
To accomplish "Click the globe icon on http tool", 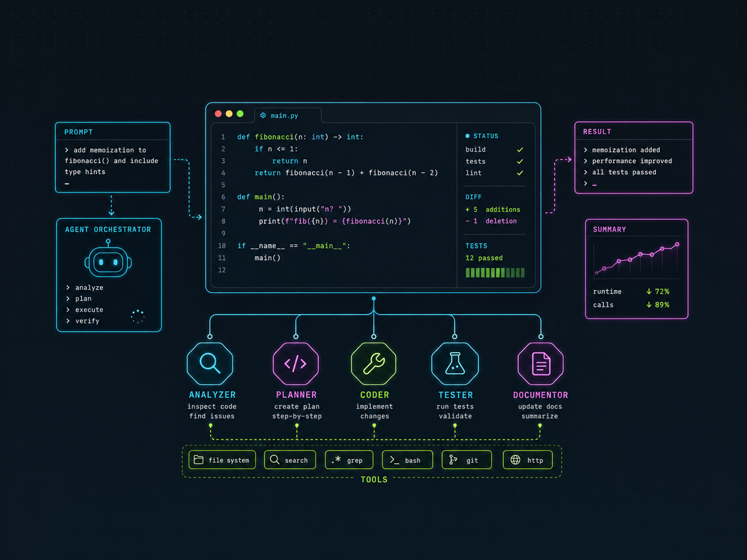I will click(x=515, y=460).
